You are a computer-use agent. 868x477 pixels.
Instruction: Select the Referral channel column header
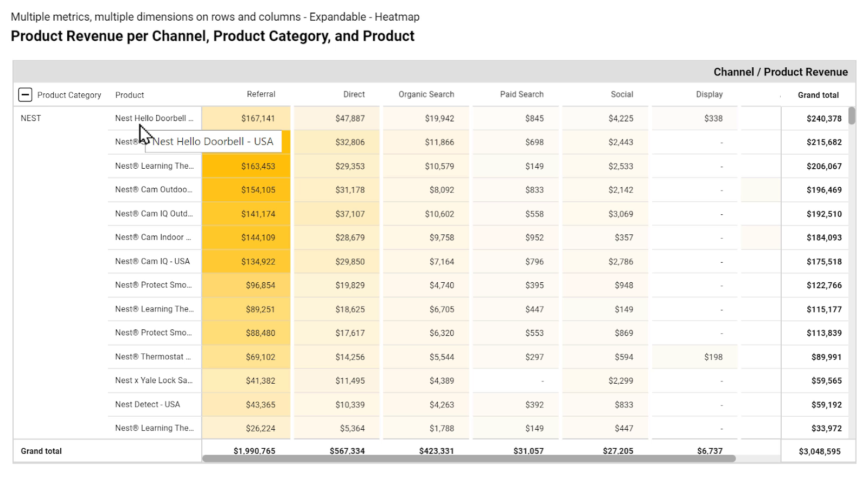(x=261, y=94)
